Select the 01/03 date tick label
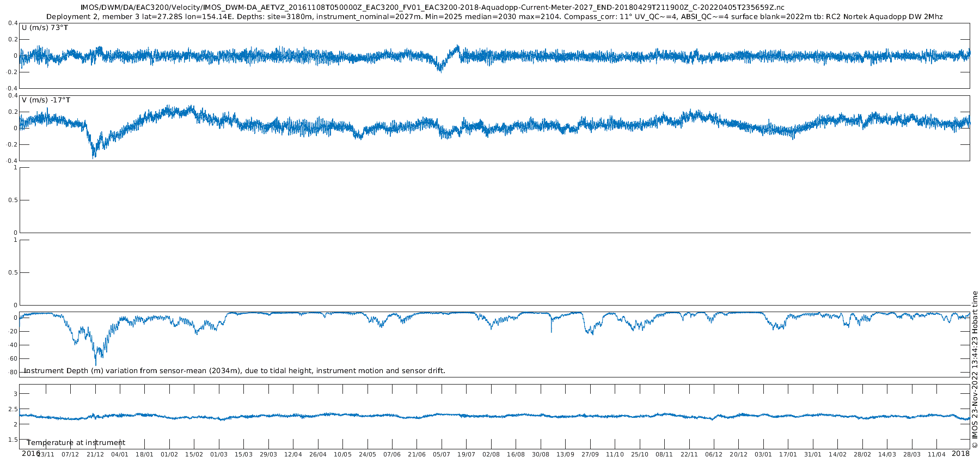Viewport: 980px width, 463px height. pyautogui.click(x=219, y=455)
